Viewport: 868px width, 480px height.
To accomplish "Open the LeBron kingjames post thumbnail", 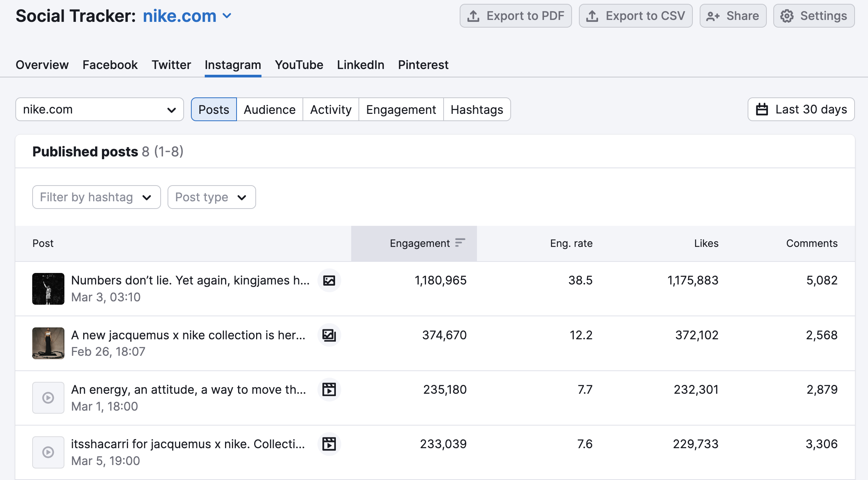I will pyautogui.click(x=48, y=289).
